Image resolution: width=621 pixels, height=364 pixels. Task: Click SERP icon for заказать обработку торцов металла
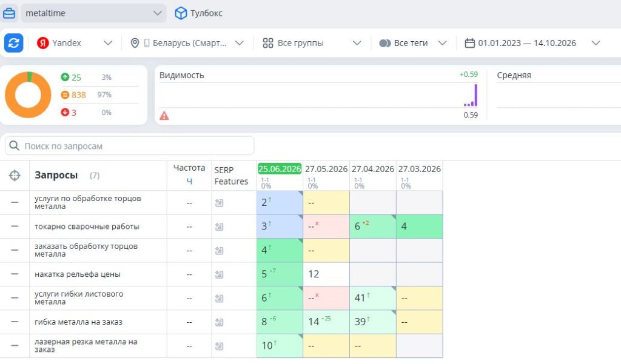point(219,251)
